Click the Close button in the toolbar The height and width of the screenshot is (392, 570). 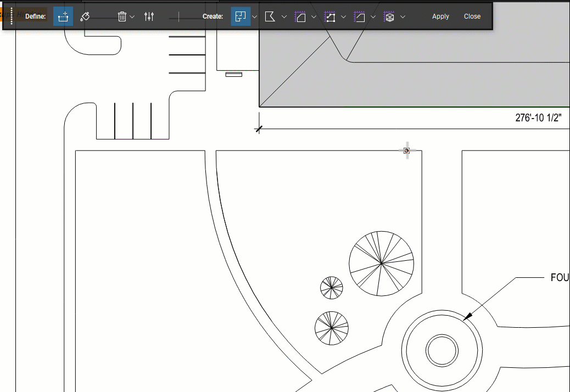tap(472, 16)
